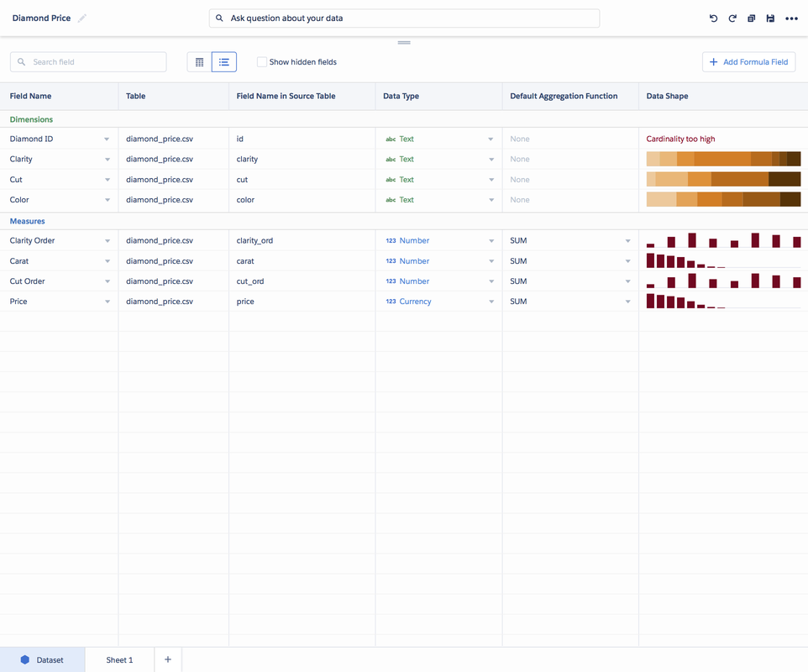Click the collapse handle below the header
The width and height of the screenshot is (808, 672).
point(404,42)
